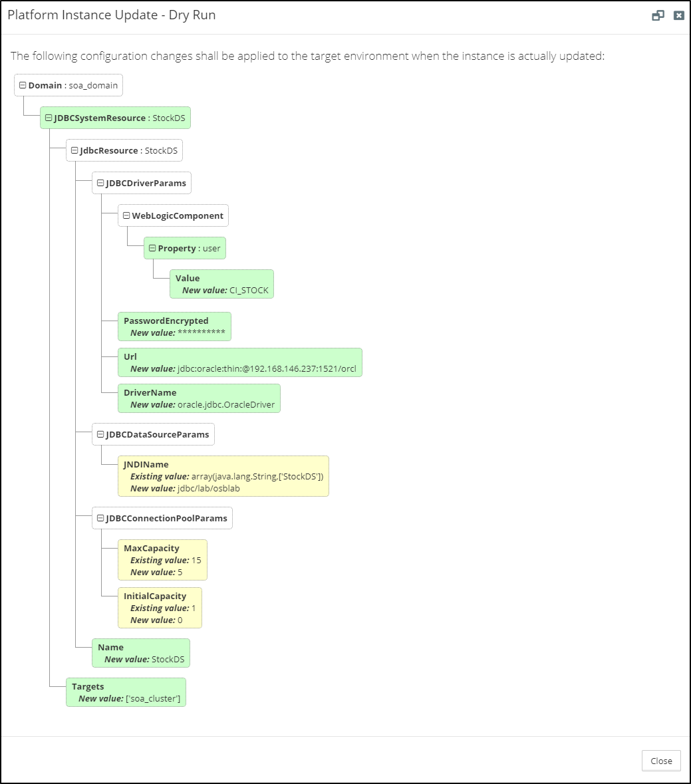The image size is (691, 784).
Task: Collapse the Property user node
Action: 152,248
